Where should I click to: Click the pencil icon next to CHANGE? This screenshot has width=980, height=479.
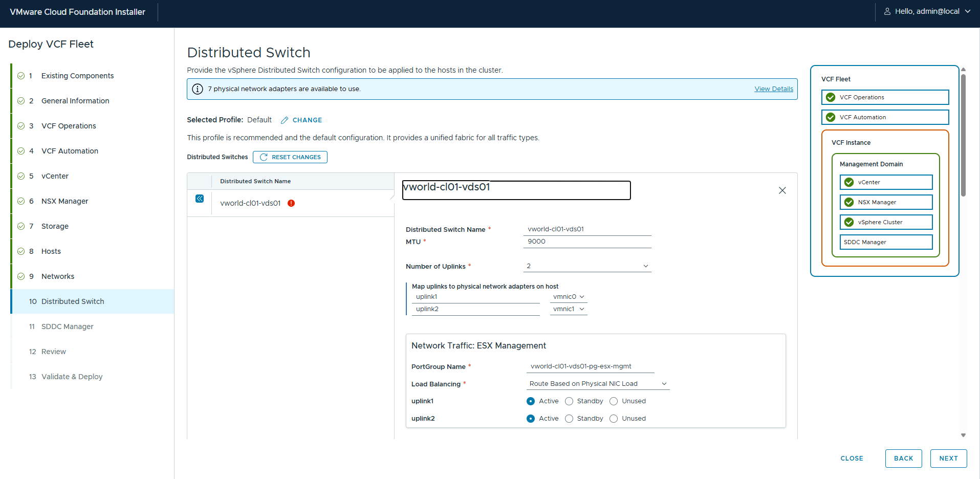[285, 120]
